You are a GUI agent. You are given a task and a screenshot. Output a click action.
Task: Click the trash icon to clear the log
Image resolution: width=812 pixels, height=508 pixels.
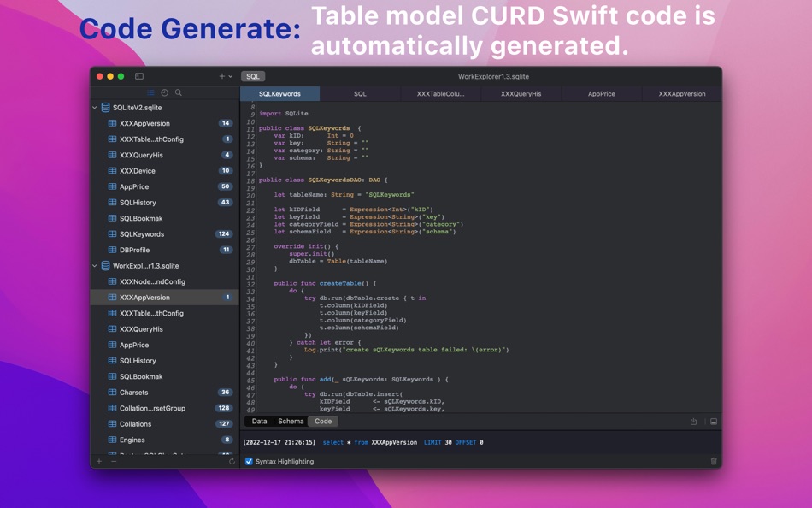click(x=714, y=461)
